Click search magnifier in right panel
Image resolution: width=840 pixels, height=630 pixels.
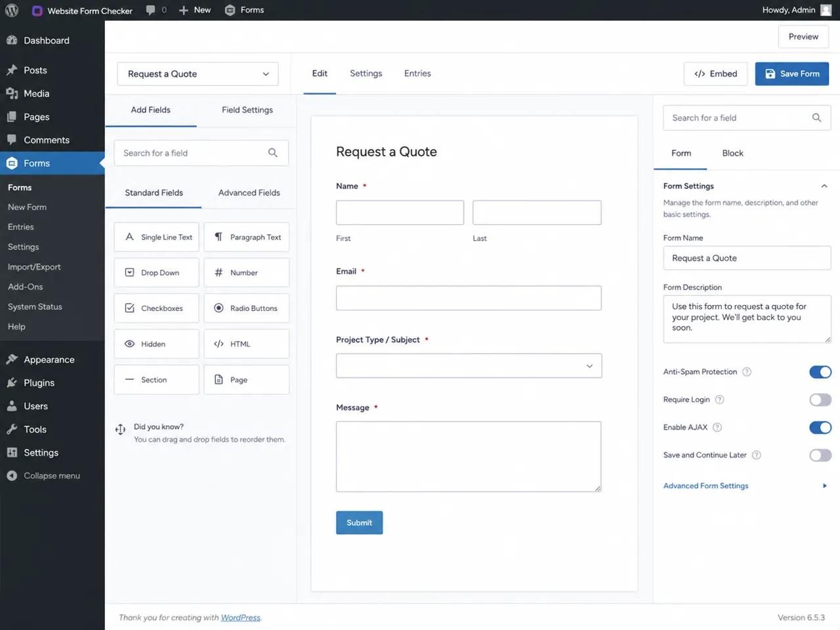pyautogui.click(x=816, y=117)
